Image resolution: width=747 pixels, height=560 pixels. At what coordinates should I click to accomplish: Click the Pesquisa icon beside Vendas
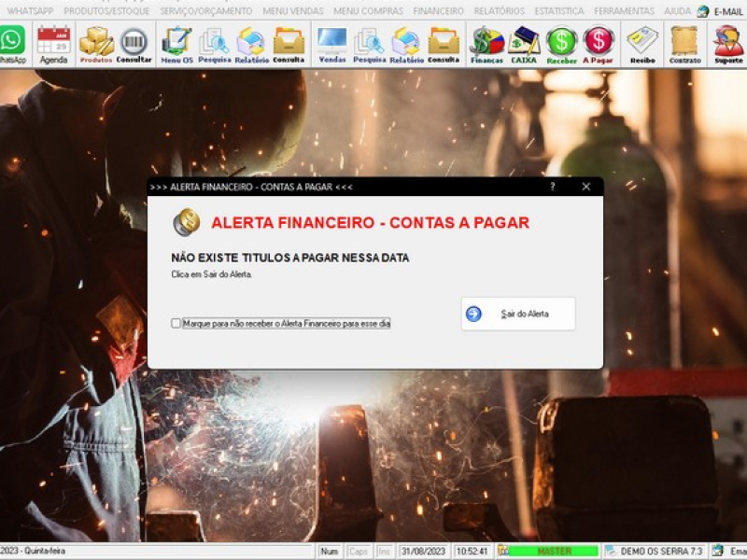pyautogui.click(x=369, y=44)
